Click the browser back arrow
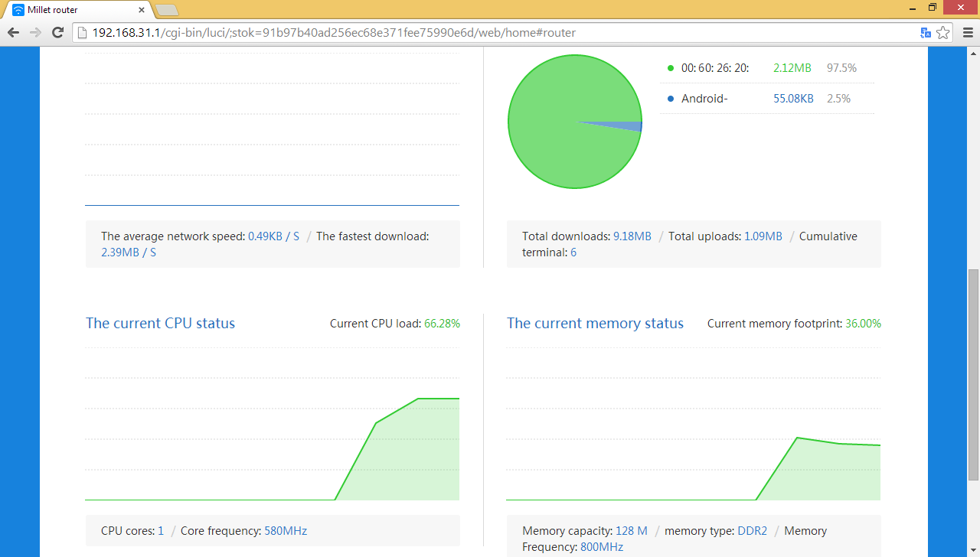The width and height of the screenshot is (980, 557). (13, 32)
